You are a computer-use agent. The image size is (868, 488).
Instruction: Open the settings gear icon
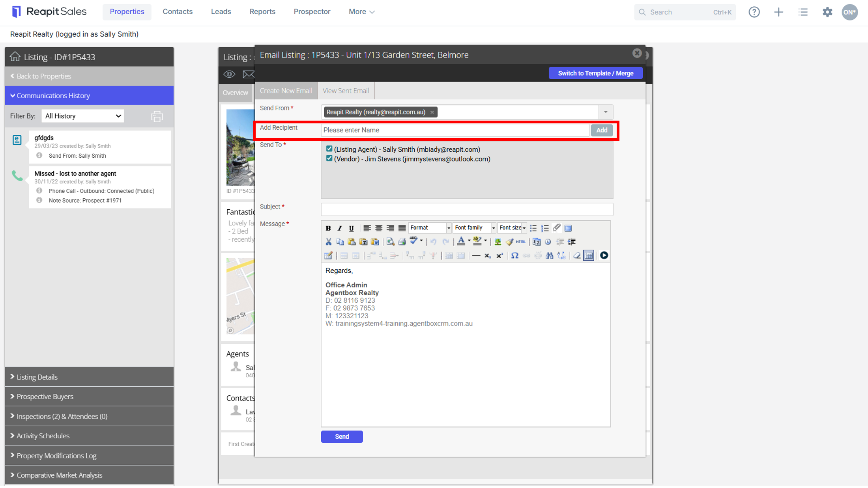click(x=827, y=12)
